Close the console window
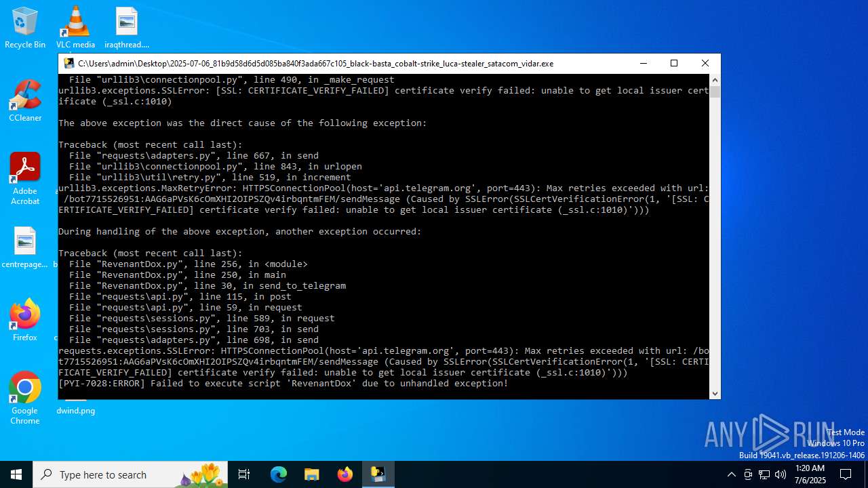The image size is (868, 488). (x=705, y=63)
